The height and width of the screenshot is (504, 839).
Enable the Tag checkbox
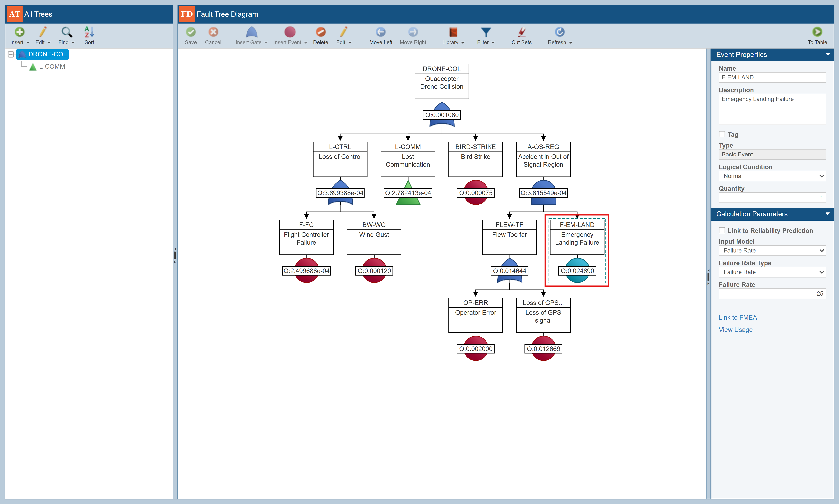coord(722,134)
